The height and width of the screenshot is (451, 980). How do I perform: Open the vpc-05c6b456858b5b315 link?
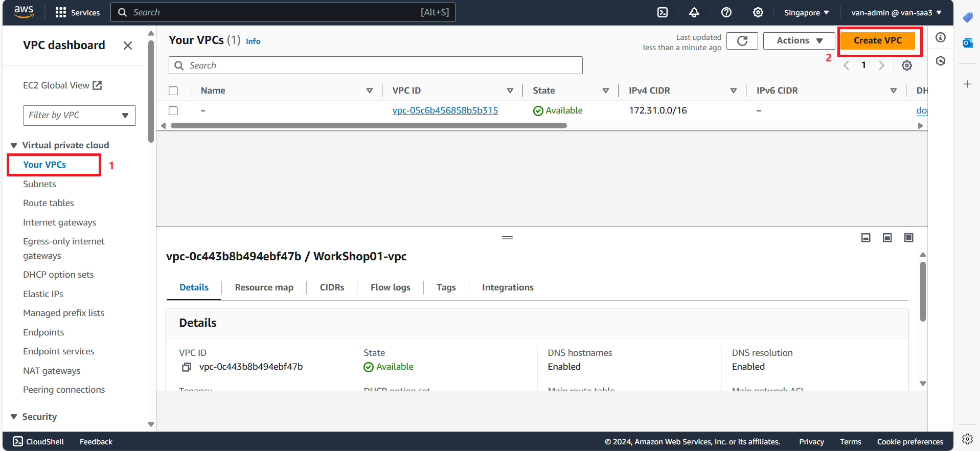pyautogui.click(x=445, y=110)
